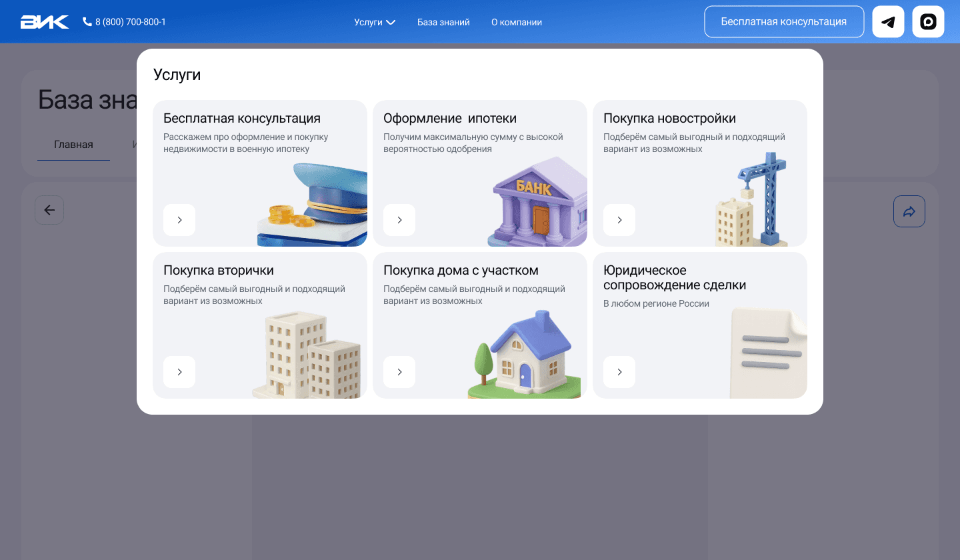Screen dimensions: 960x560
Task: Open the База знаний menu item
Action: pyautogui.click(x=443, y=21)
